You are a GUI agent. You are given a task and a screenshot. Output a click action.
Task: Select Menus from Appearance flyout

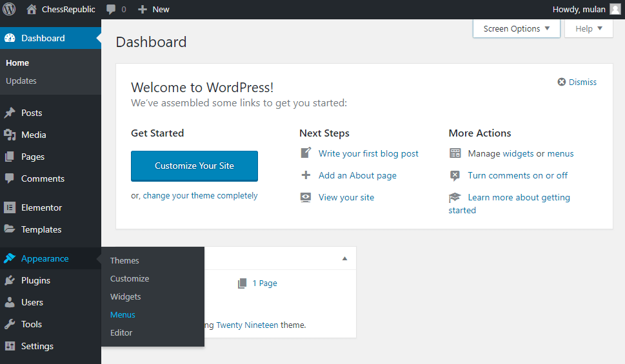click(x=123, y=314)
